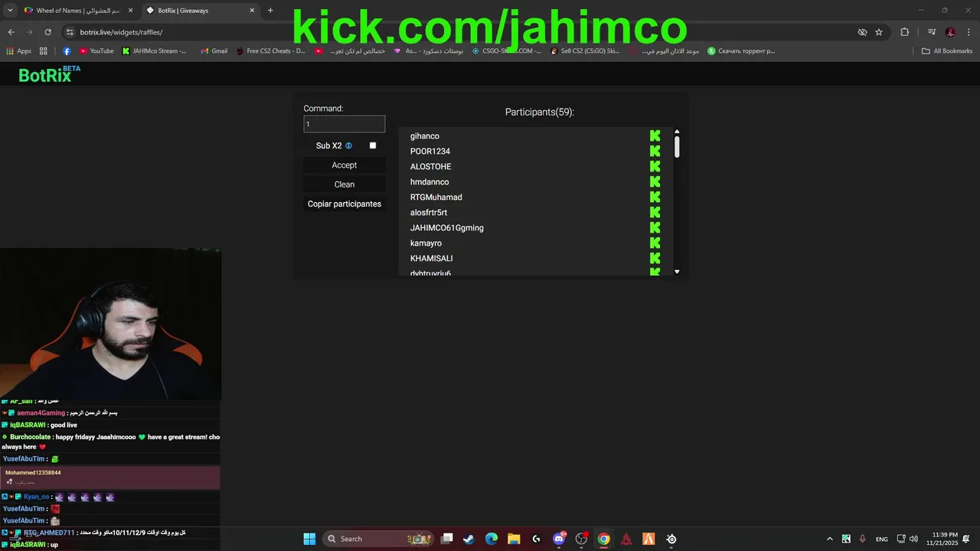Screen dimensions: 980x551
Task: Select participant ALOSTOHE
Action: tap(431, 167)
